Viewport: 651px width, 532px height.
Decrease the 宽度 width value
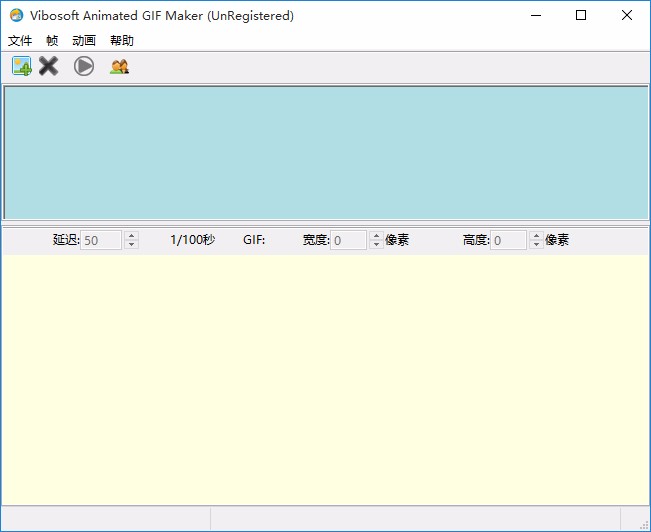[377, 245]
